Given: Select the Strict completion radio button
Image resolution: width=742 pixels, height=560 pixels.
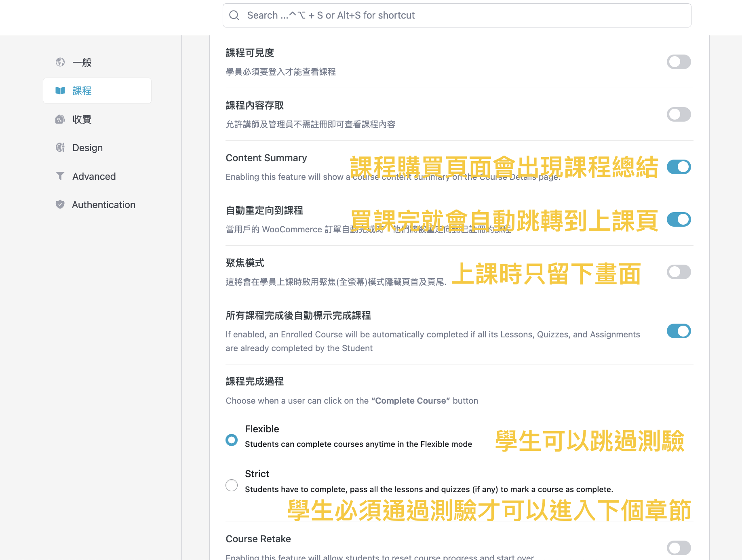Looking at the screenshot, I should click(232, 485).
